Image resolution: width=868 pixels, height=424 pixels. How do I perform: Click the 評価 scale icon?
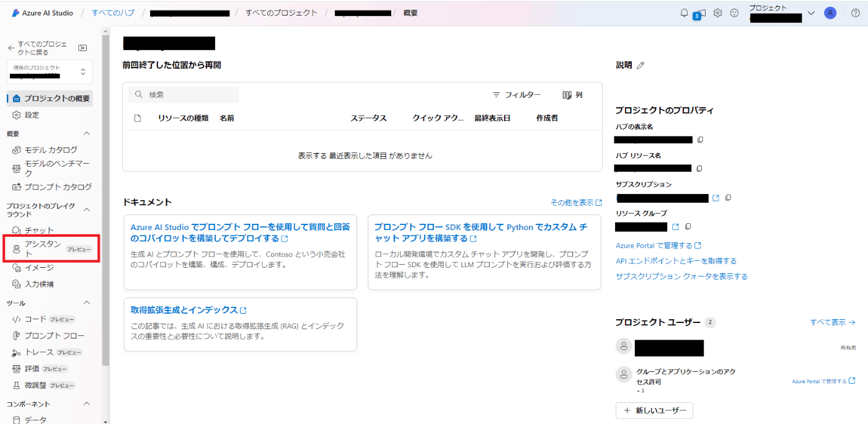(16, 369)
